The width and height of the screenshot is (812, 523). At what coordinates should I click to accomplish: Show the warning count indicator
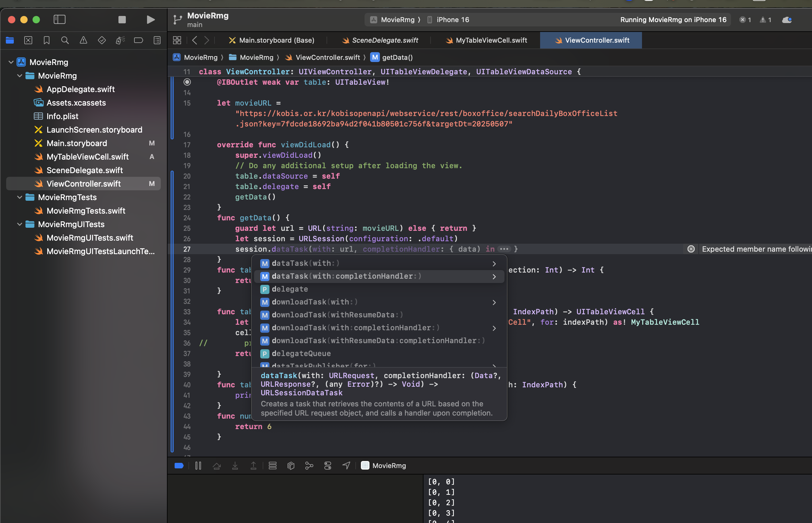[765, 20]
